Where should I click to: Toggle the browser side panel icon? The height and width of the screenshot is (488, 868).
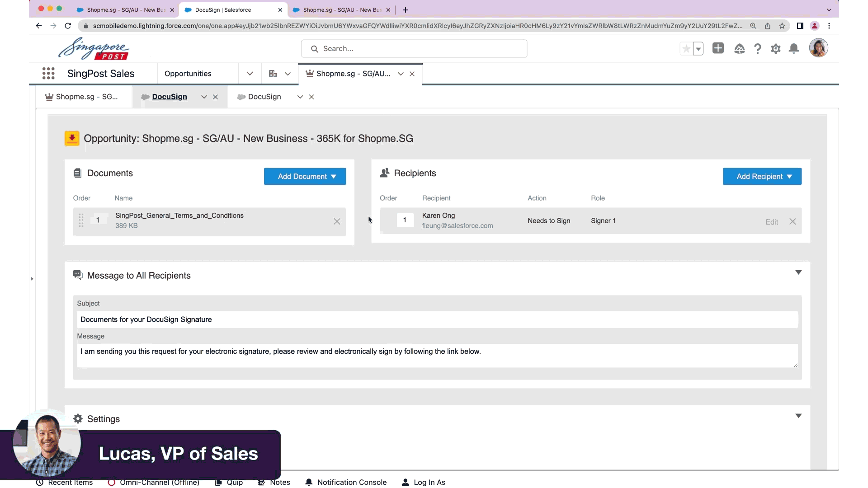800,26
